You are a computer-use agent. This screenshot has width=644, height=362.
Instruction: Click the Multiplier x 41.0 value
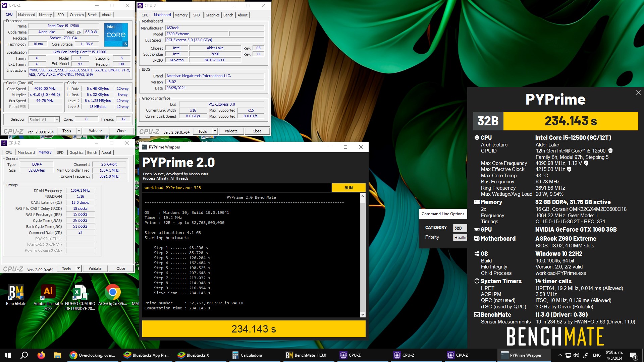(45, 95)
